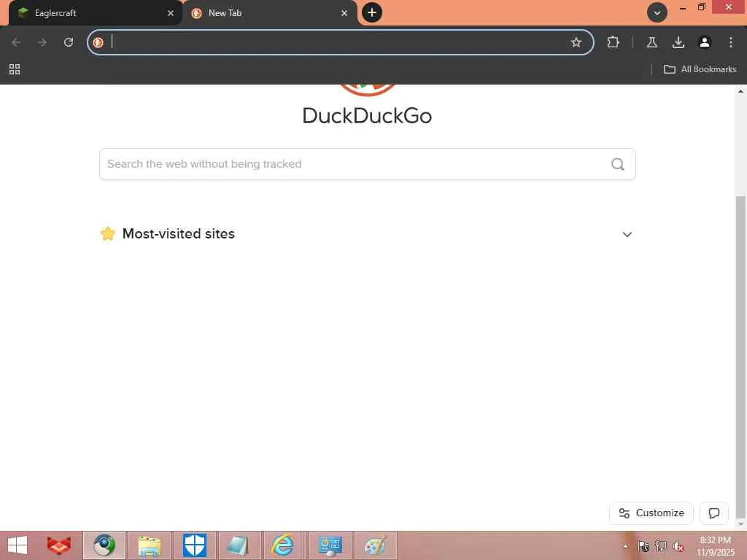Go back to previous page
Viewport: 747px width, 560px height.
click(16, 42)
